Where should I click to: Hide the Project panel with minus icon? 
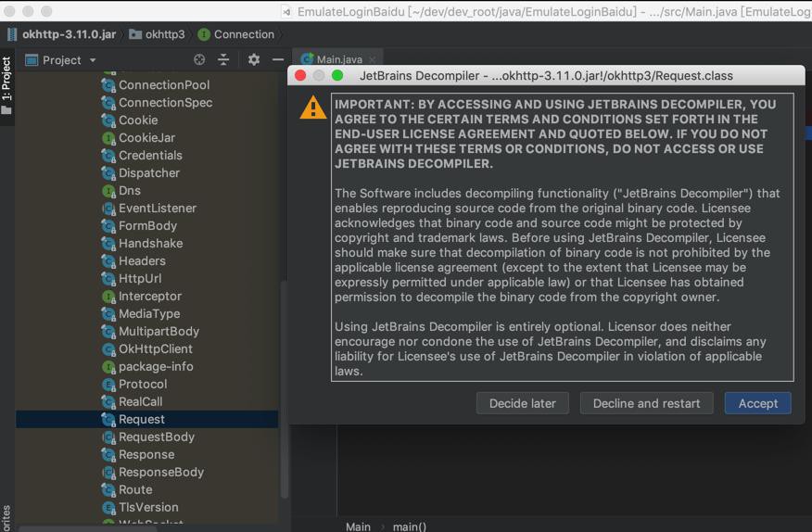277,59
